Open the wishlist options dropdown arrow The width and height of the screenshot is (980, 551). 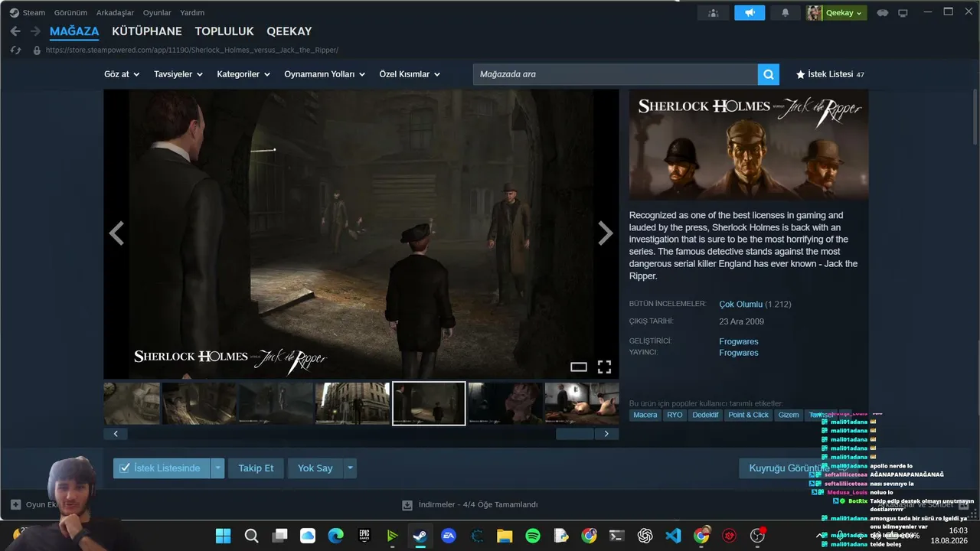coord(217,468)
